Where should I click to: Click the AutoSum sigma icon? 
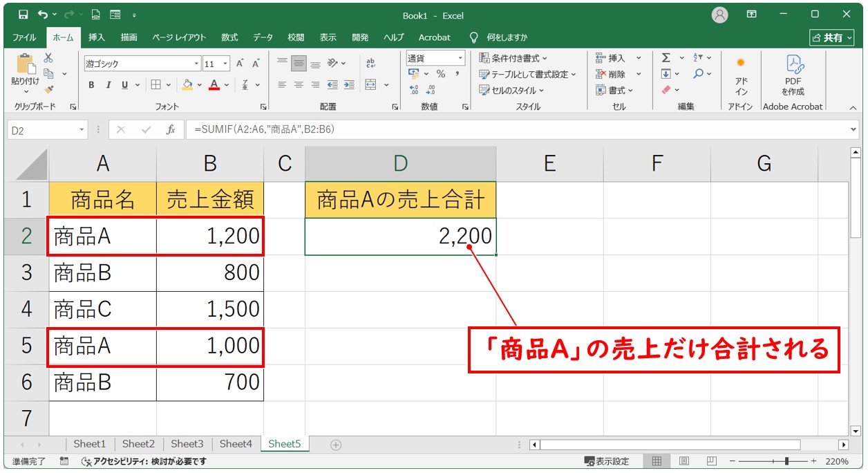pyautogui.click(x=666, y=58)
